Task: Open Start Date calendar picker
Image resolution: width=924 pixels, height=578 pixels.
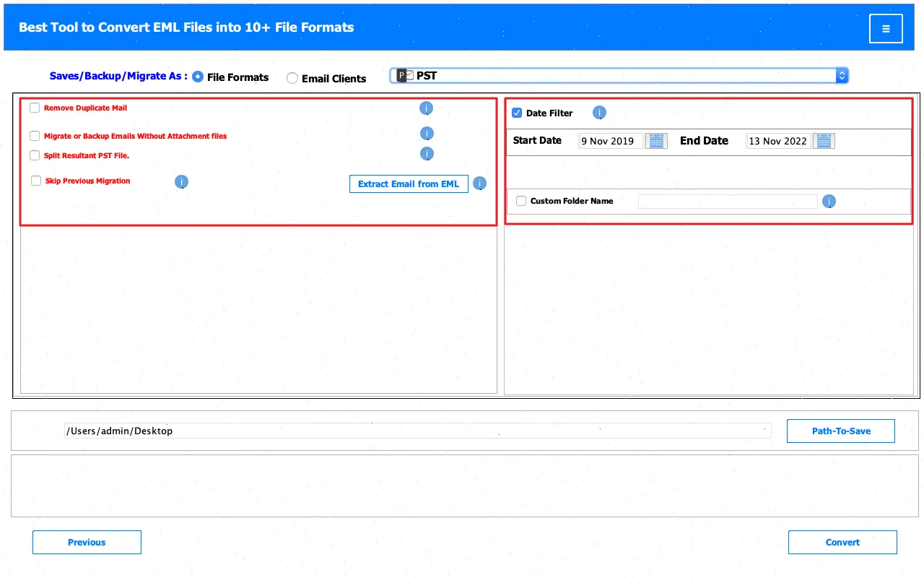Action: click(656, 141)
